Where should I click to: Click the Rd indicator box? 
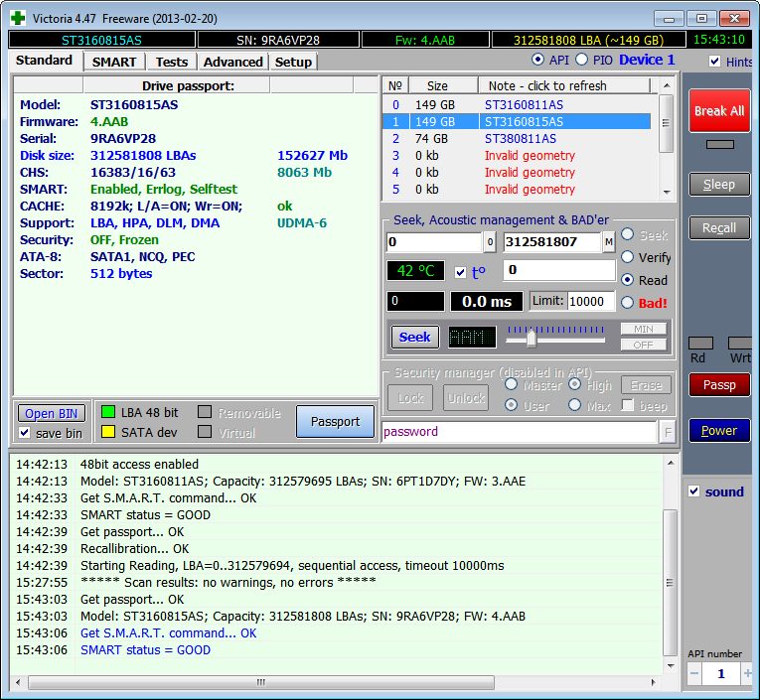(x=700, y=343)
